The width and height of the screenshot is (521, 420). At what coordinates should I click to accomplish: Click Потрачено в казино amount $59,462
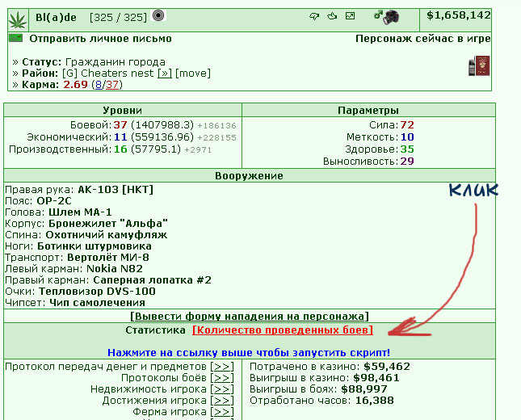[x=387, y=367]
